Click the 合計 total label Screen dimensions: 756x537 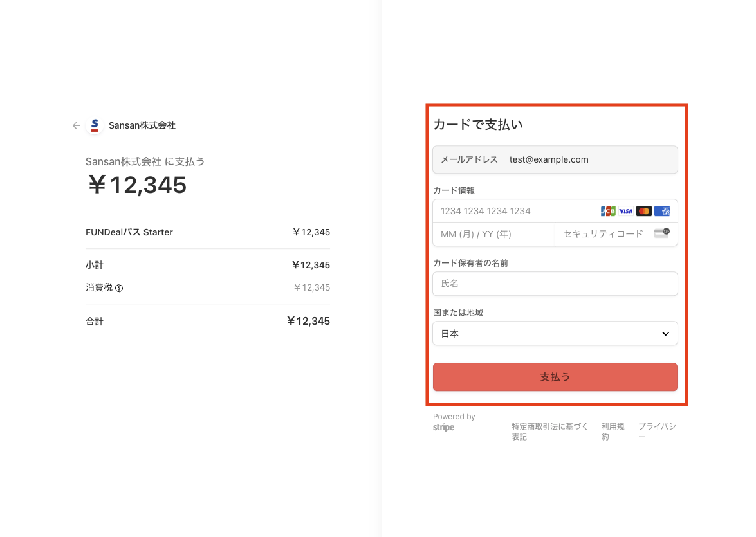click(95, 322)
